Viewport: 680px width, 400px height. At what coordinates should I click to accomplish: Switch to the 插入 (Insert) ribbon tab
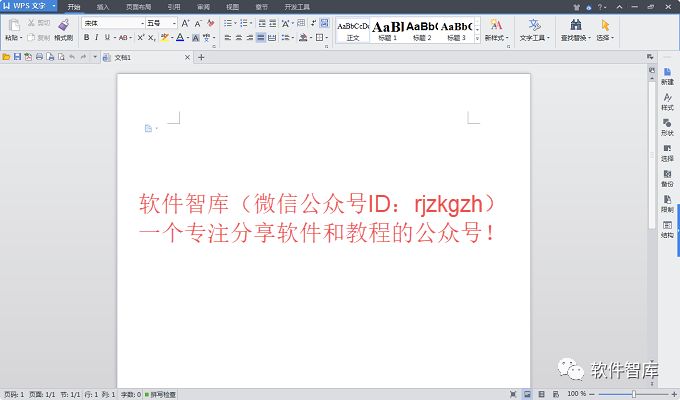103,7
